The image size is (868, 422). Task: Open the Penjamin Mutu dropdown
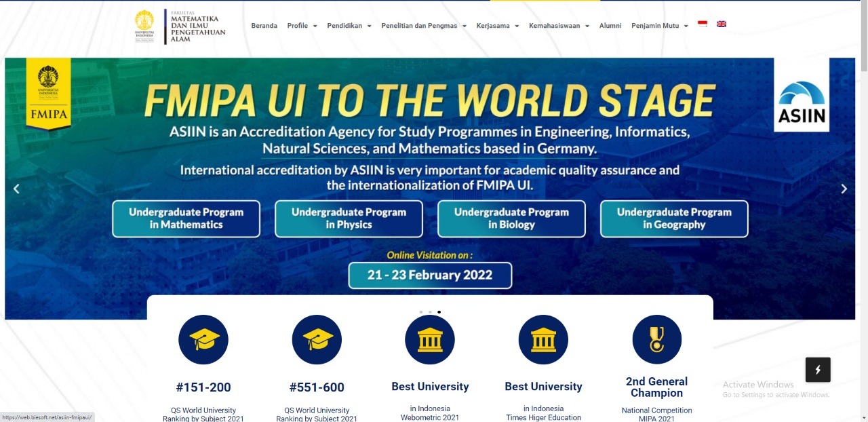pos(660,26)
